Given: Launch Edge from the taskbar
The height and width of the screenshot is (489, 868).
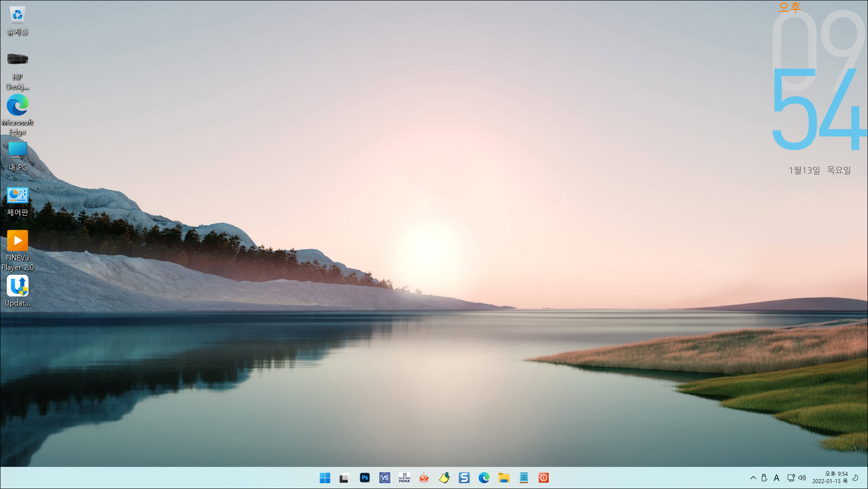Looking at the screenshot, I should click(x=484, y=478).
